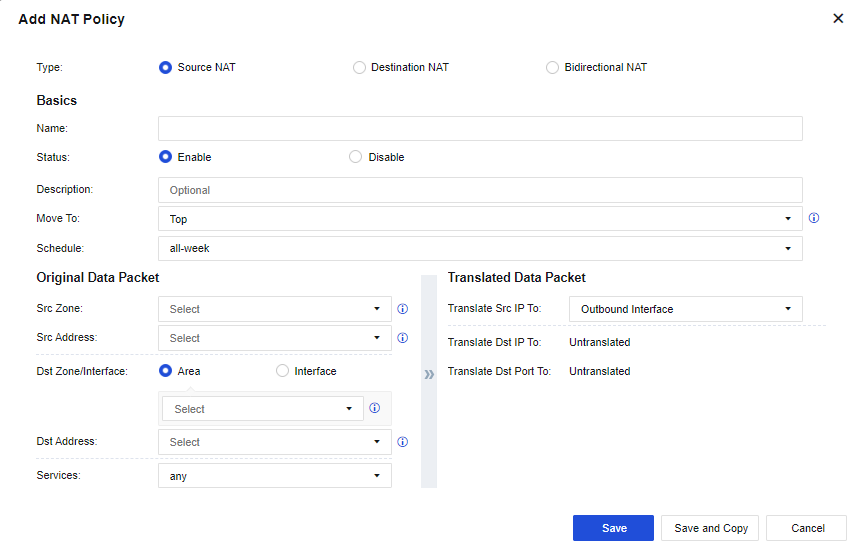Screen dimensions: 858x546
Task: Click info icon next to Move To
Action: pyautogui.click(x=813, y=218)
